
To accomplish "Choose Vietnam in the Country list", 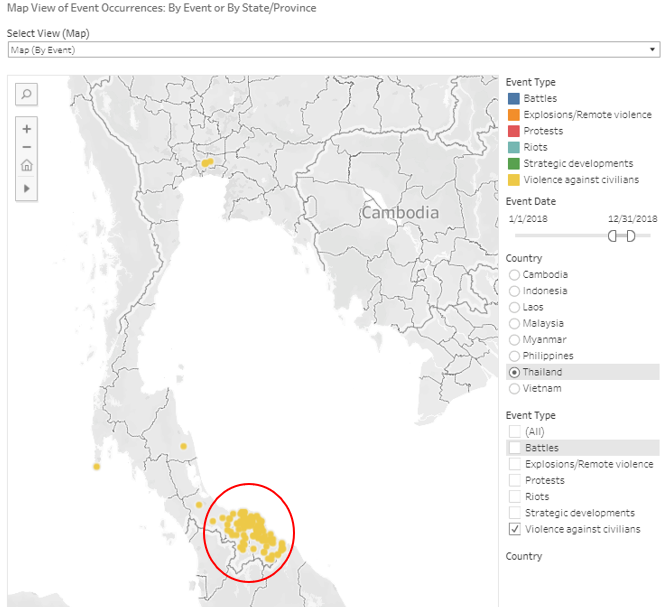I will 514,388.
